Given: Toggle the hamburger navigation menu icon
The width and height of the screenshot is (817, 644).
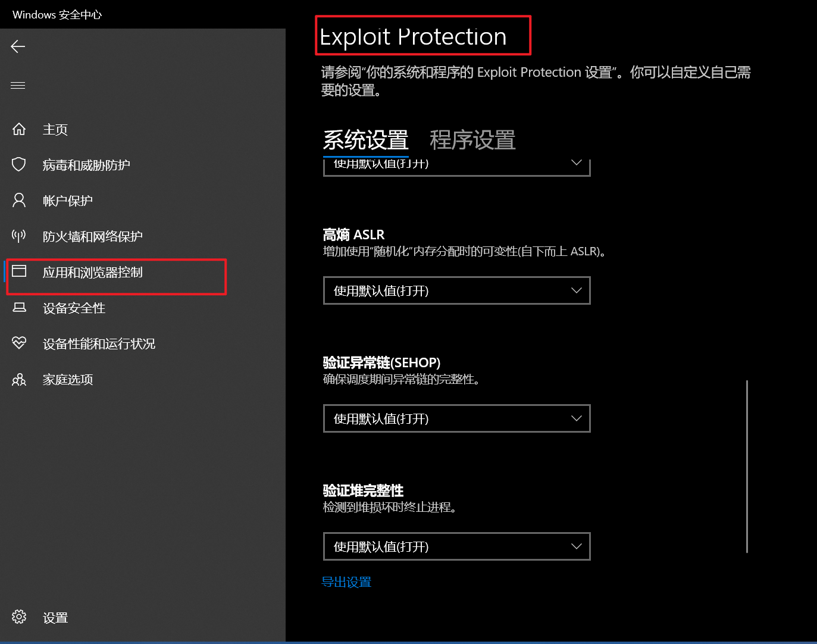Looking at the screenshot, I should (x=18, y=85).
